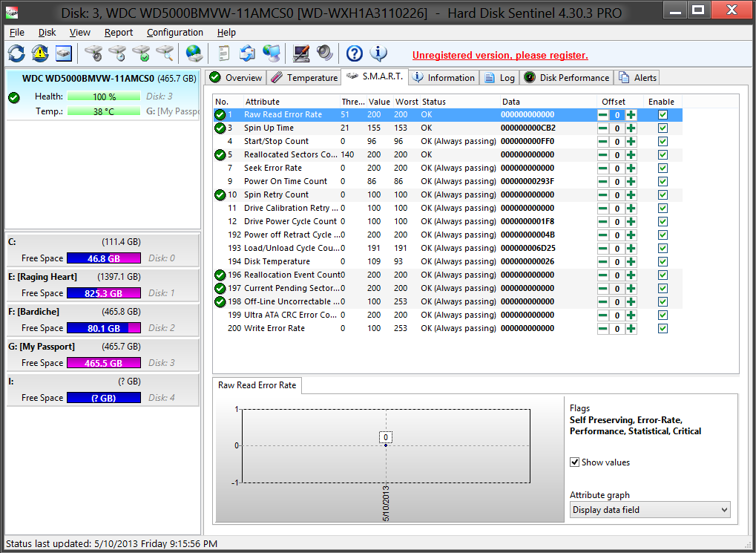Sort table by the Data column header

tap(548, 102)
